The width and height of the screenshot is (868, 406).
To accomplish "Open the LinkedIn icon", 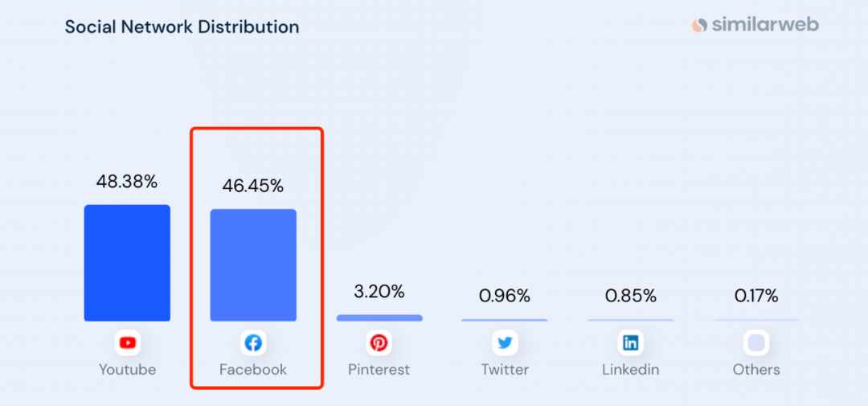I will tap(631, 343).
